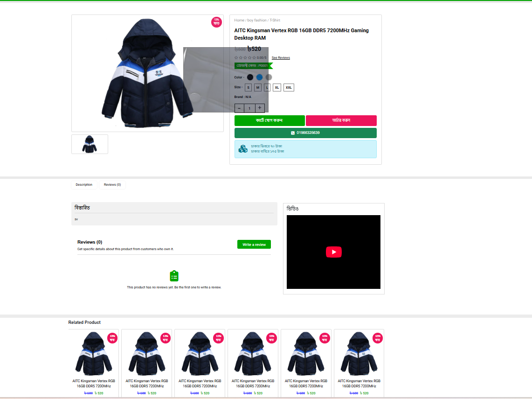Pick the black color swatch
532x399 pixels.
(x=250, y=77)
